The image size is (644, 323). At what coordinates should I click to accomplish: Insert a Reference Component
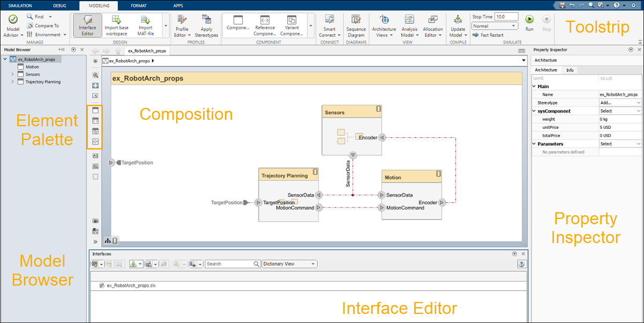click(265, 25)
